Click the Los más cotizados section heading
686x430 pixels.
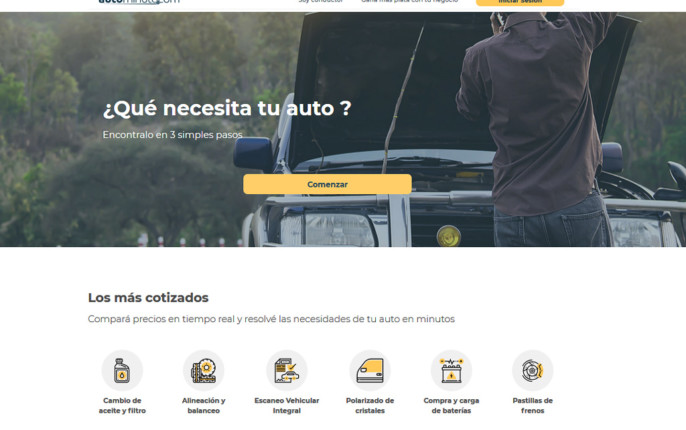(x=148, y=297)
